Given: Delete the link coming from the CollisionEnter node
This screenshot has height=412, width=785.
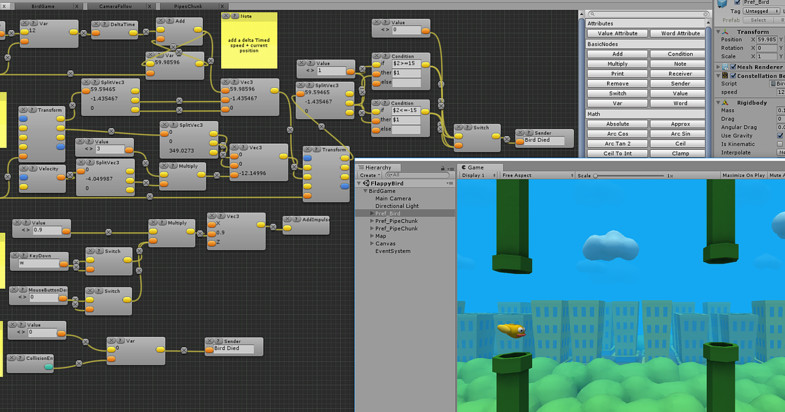Looking at the screenshot, I should click(79, 363).
